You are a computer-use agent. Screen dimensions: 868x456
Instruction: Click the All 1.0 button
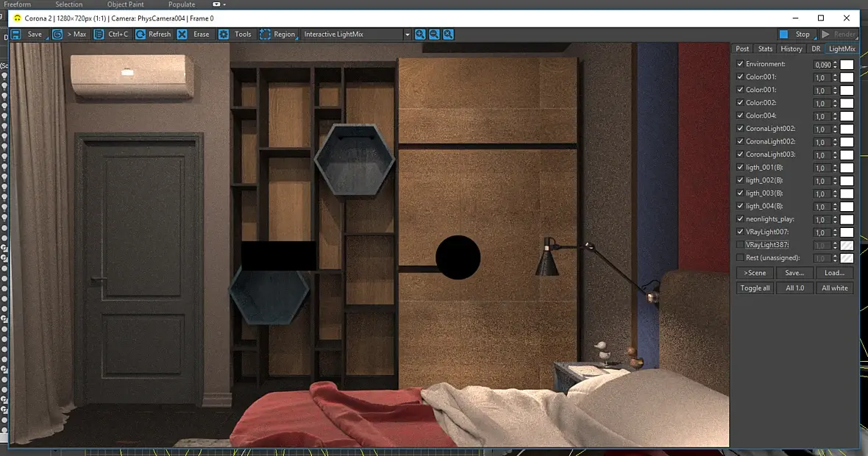794,288
